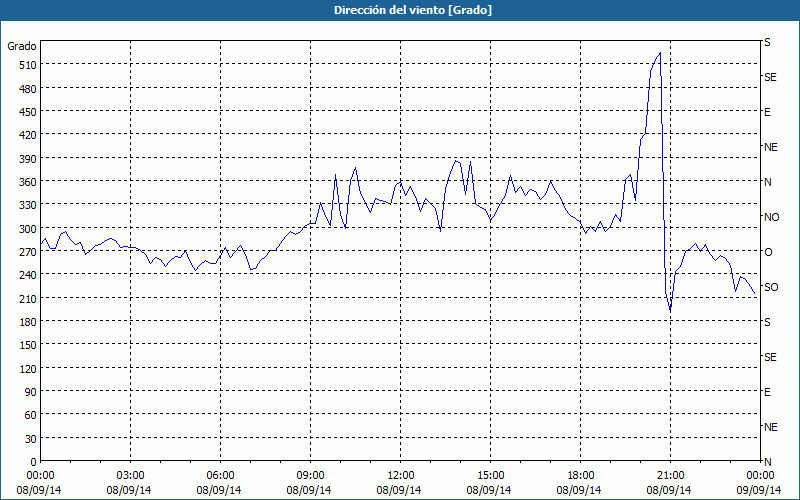Select the 510 y-axis value
The height and width of the screenshot is (500, 800).
(x=28, y=65)
